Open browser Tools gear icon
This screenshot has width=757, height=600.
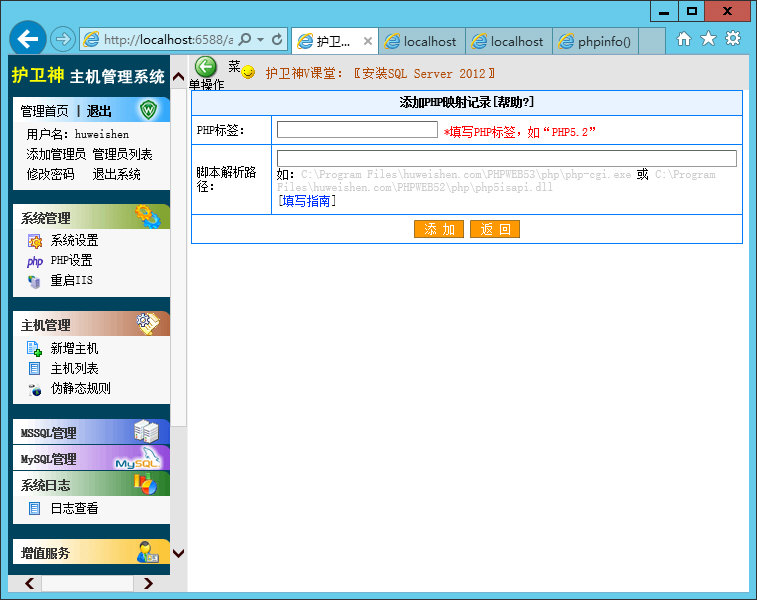[733, 39]
